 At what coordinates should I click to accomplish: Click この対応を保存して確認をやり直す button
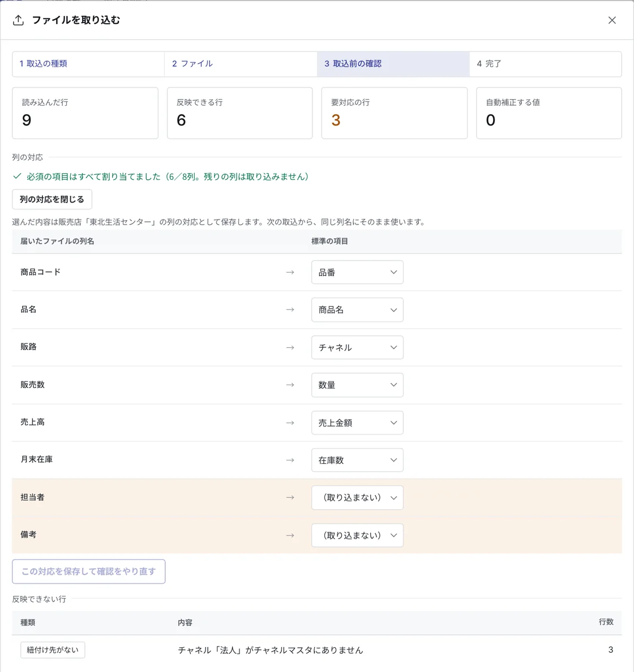tap(88, 571)
